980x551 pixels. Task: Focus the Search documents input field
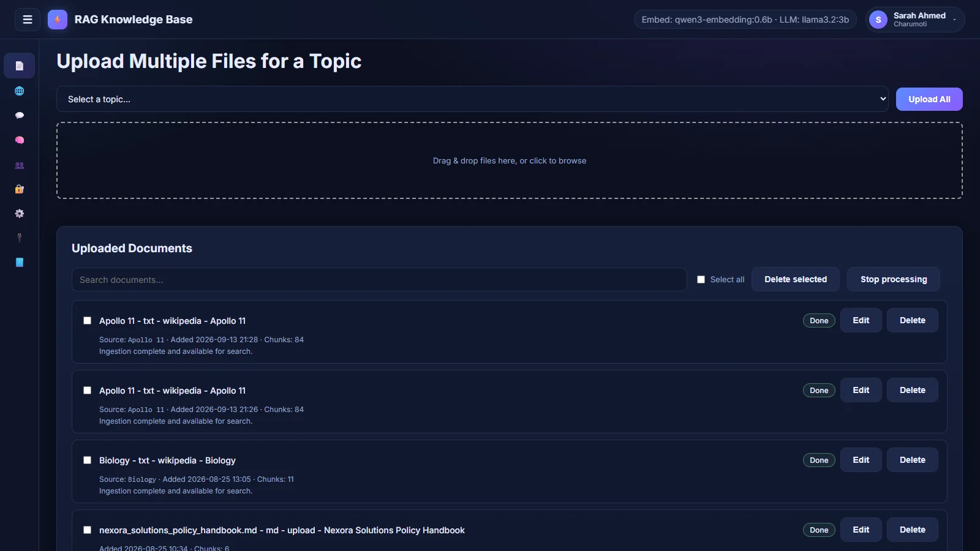pyautogui.click(x=379, y=280)
